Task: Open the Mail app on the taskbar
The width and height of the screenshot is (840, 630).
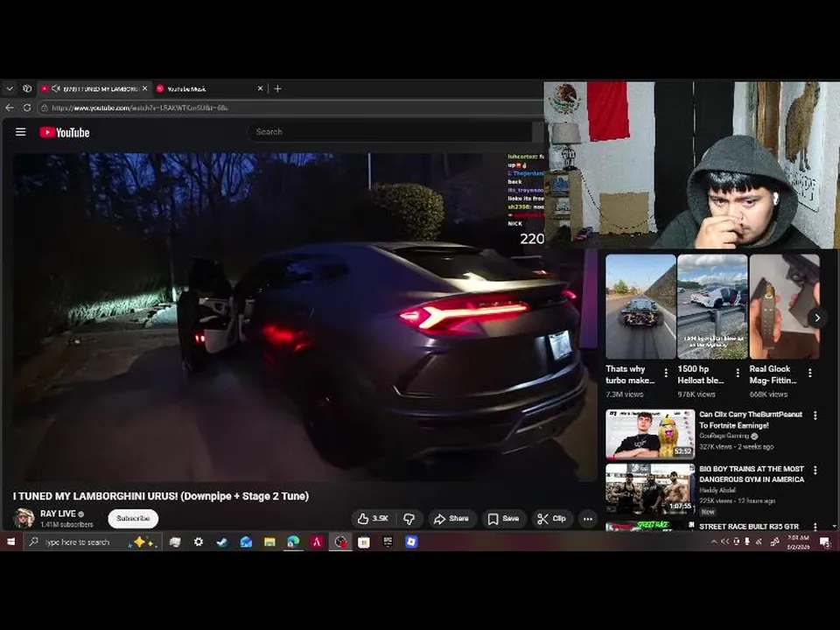Action: point(246,542)
